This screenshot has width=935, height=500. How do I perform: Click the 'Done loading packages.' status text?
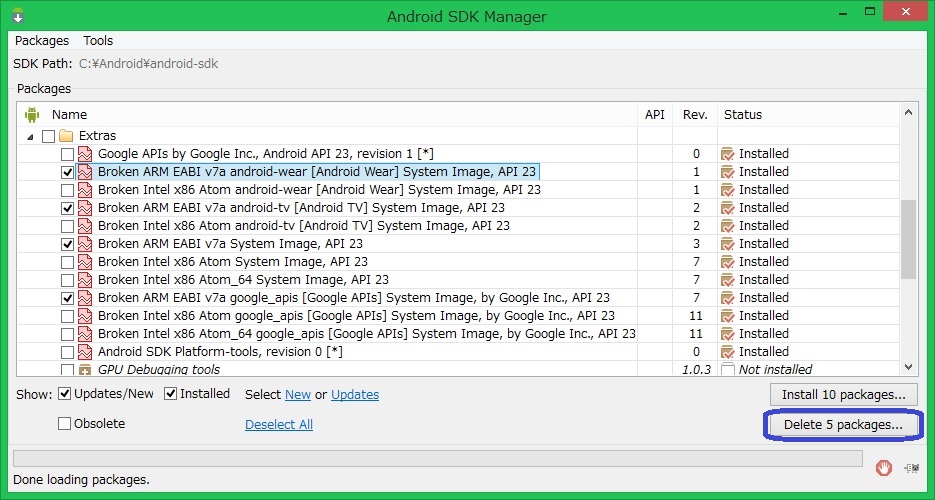coord(81,480)
